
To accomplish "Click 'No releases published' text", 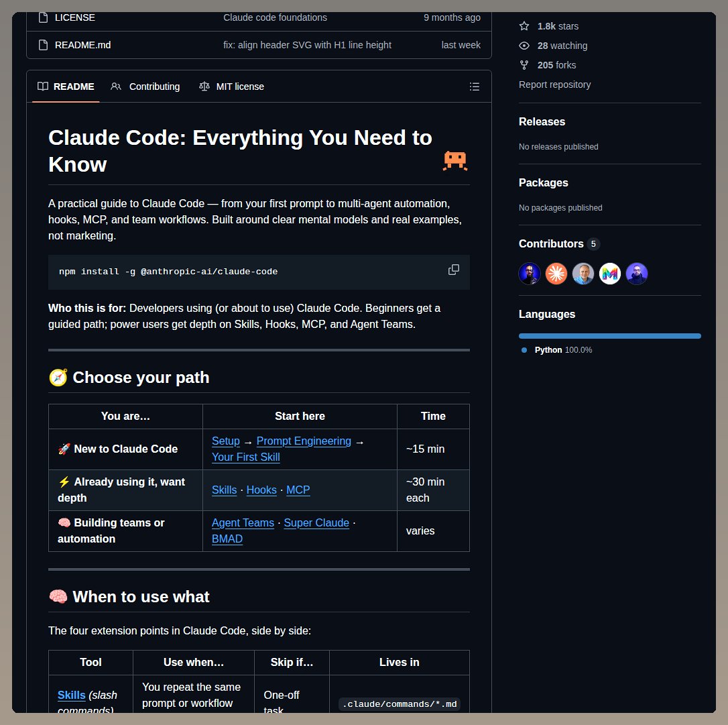I will click(x=558, y=147).
